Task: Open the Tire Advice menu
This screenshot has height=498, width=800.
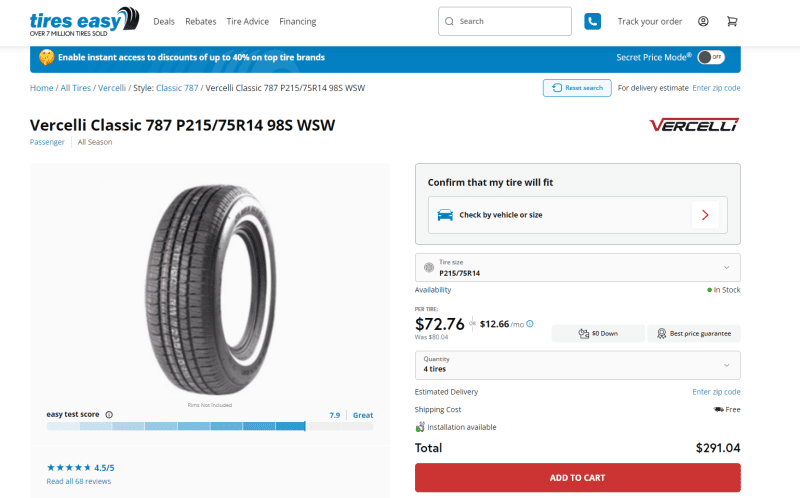Action: coord(247,21)
